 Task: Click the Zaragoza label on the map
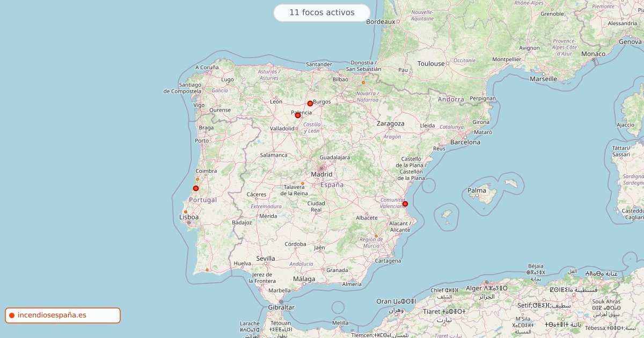(x=391, y=123)
